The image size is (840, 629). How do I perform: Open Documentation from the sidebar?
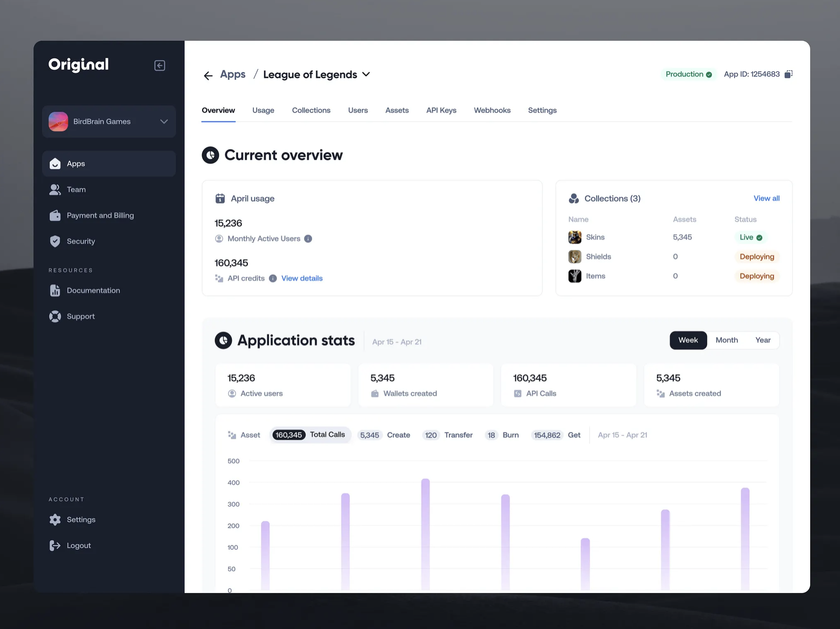[x=93, y=291]
